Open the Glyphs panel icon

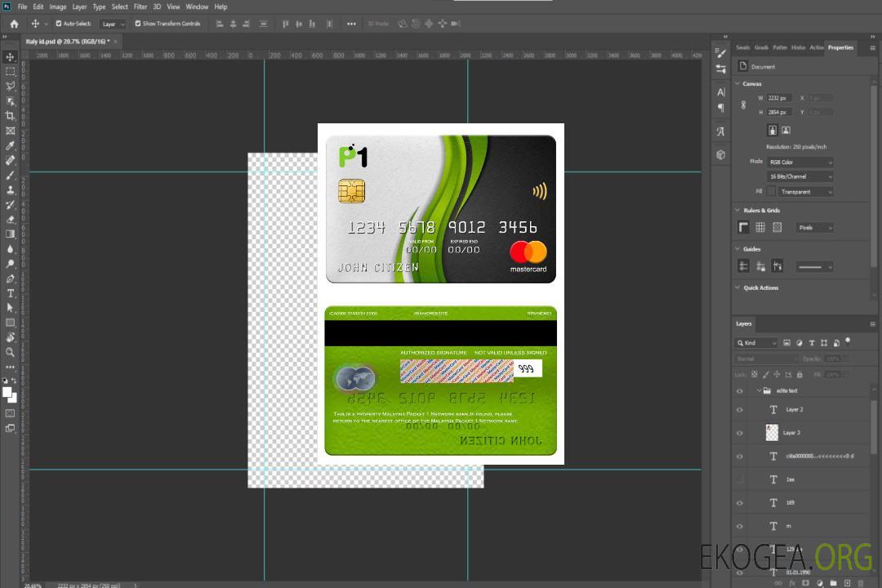click(720, 131)
